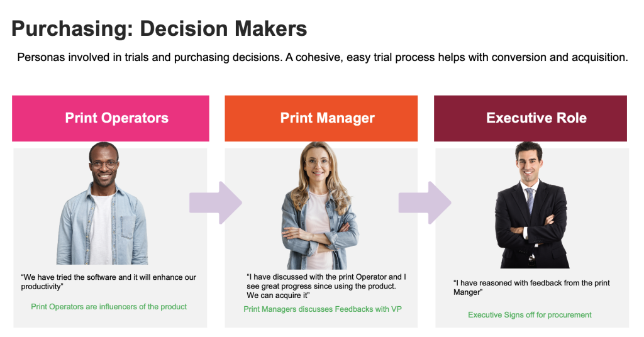Click "Executive Signs off for procurement" caption
Screen dimensions: 644x337
(x=530, y=314)
